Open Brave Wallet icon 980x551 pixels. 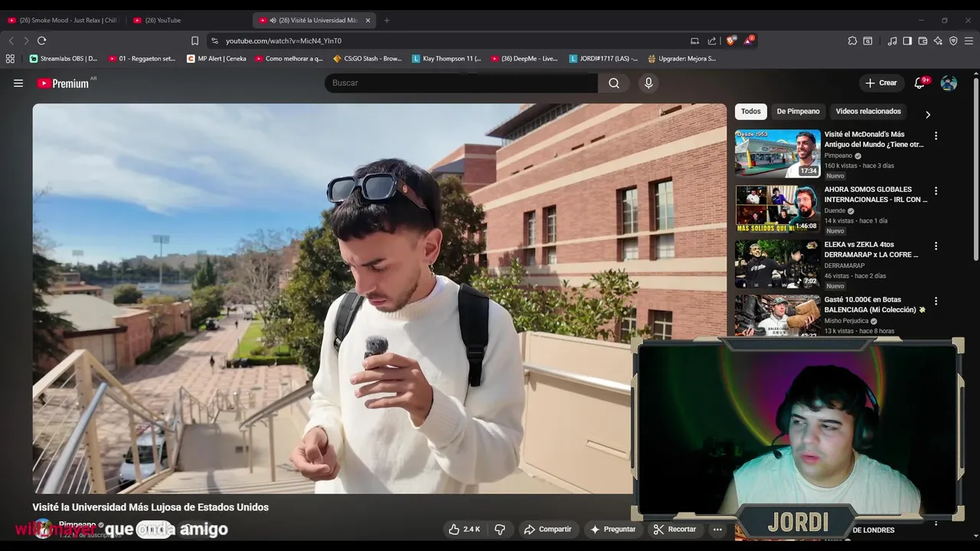click(923, 41)
